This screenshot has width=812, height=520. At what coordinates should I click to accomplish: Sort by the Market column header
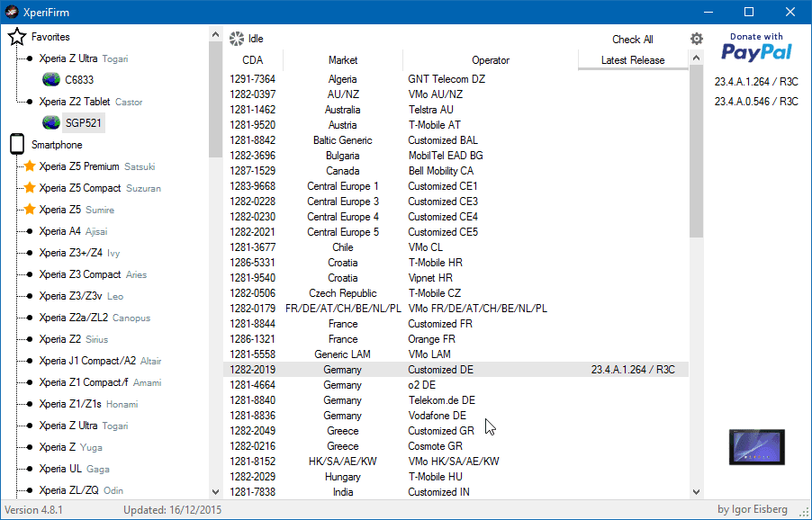tap(343, 60)
